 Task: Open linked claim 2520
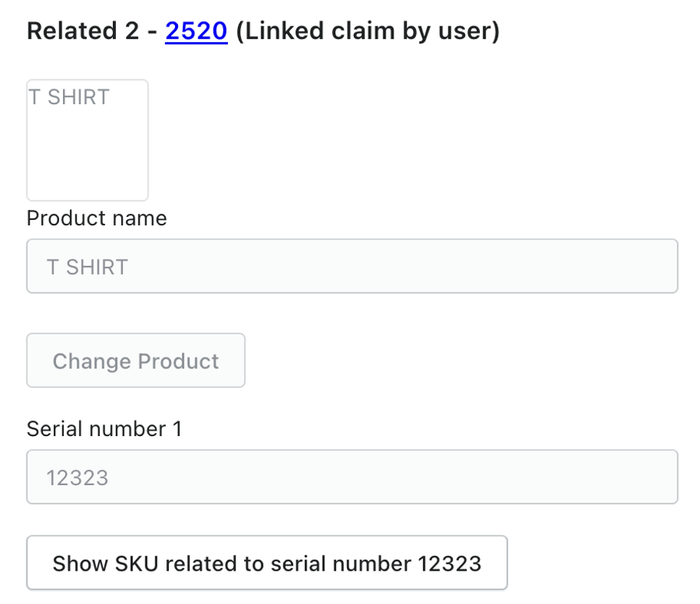[x=196, y=31]
